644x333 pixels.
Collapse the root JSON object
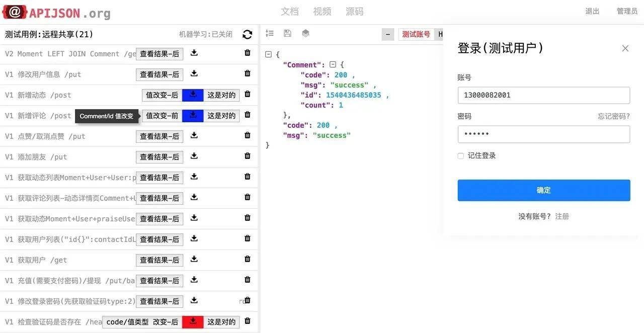[x=268, y=54]
